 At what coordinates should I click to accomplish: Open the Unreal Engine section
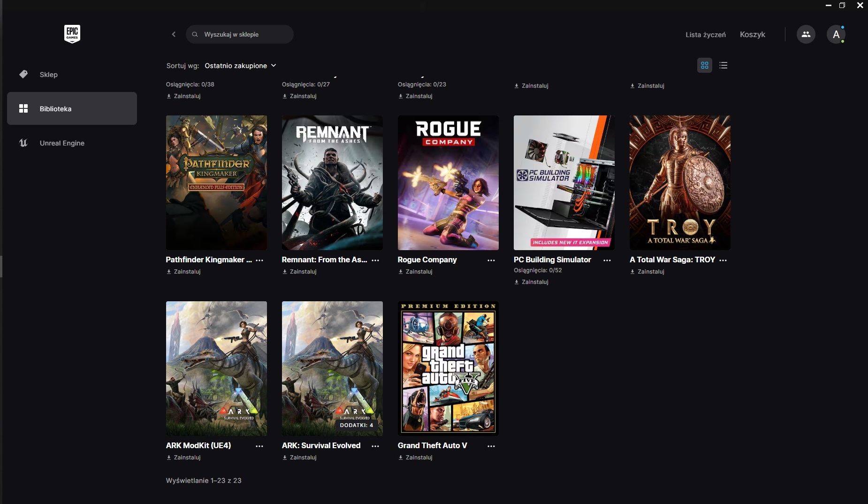72,143
